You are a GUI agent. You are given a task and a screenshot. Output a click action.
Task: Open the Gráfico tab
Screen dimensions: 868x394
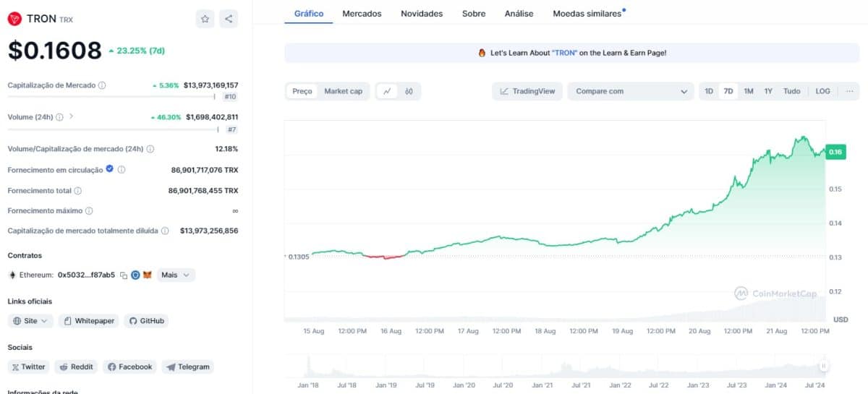[x=309, y=14]
